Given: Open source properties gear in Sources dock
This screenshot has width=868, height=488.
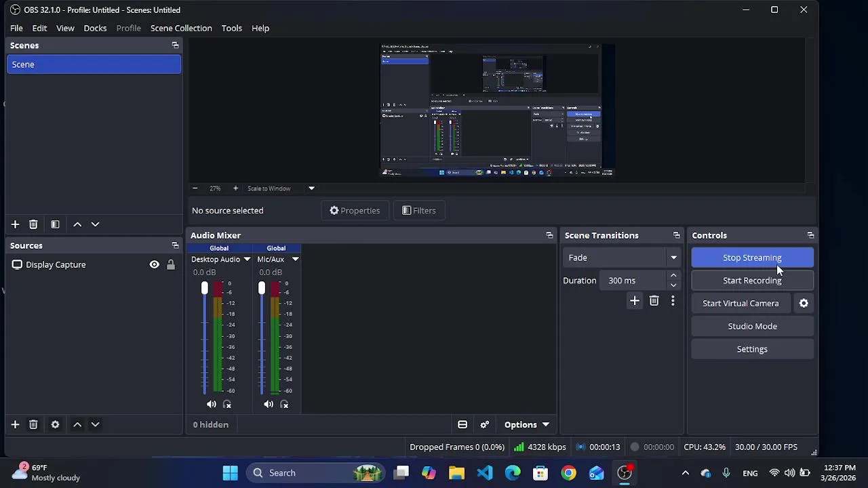Looking at the screenshot, I should click(x=55, y=424).
